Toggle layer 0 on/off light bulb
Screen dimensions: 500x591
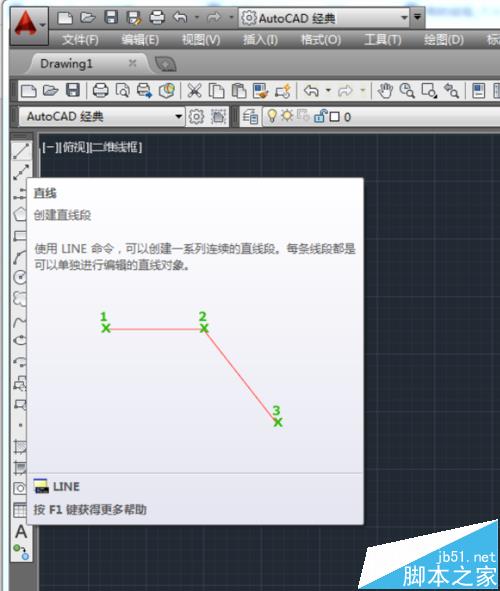(x=272, y=116)
